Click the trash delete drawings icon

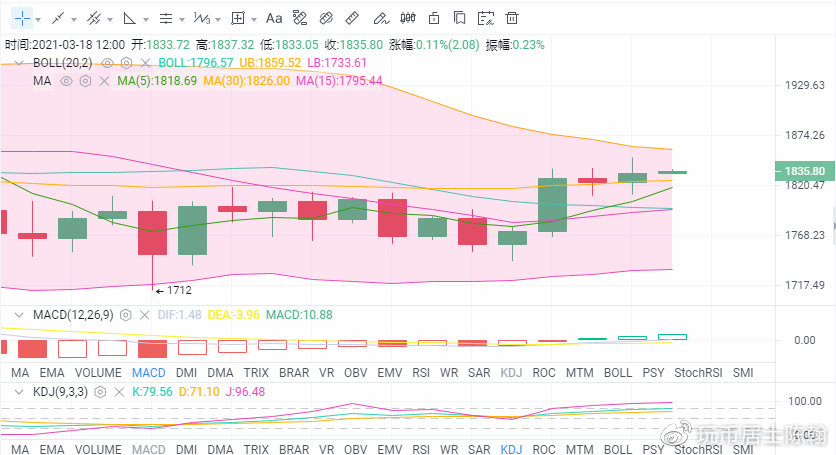(512, 19)
